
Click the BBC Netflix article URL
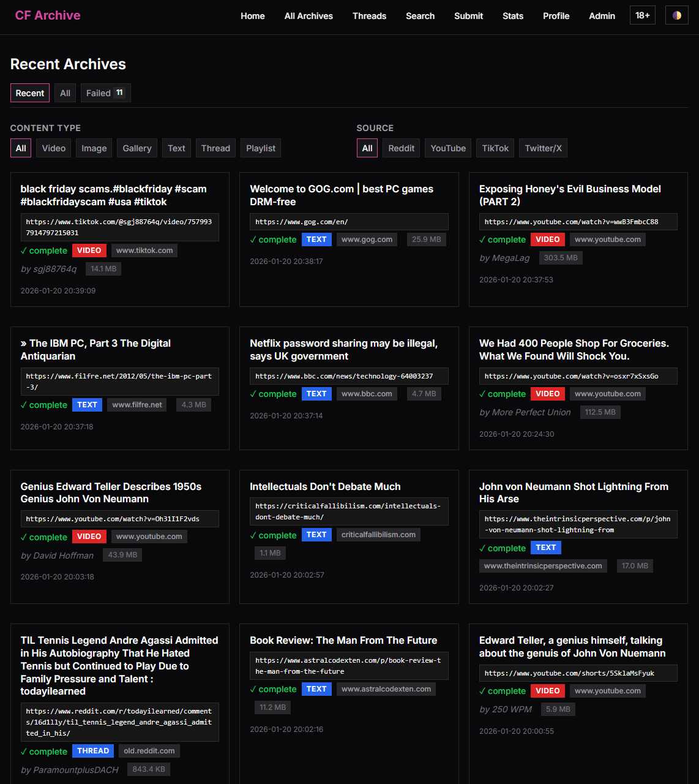coord(344,376)
